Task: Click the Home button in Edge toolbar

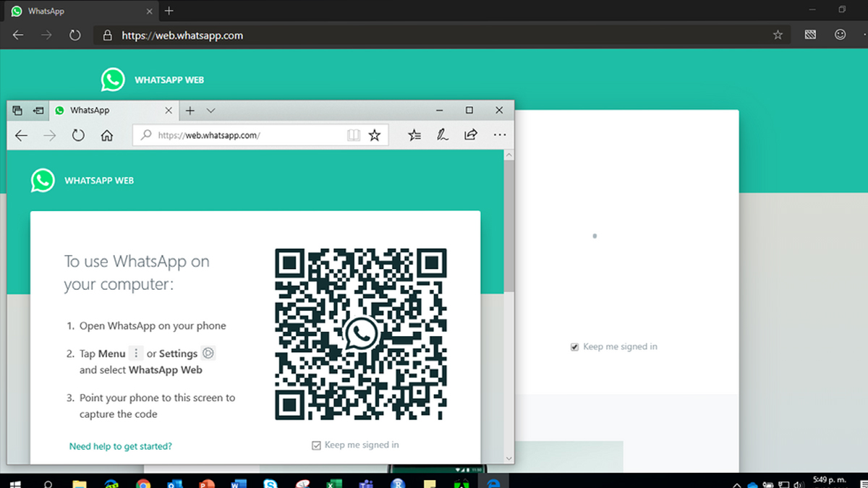Action: [107, 135]
